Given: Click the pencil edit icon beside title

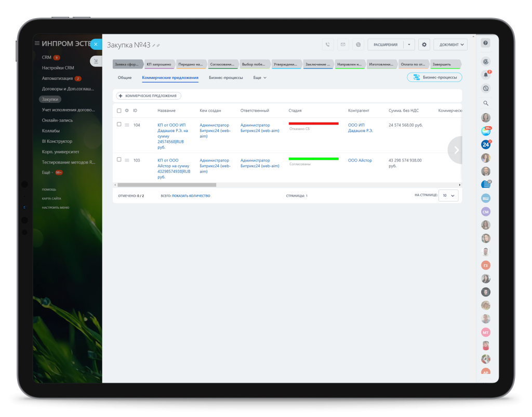Looking at the screenshot, I should coord(154,45).
